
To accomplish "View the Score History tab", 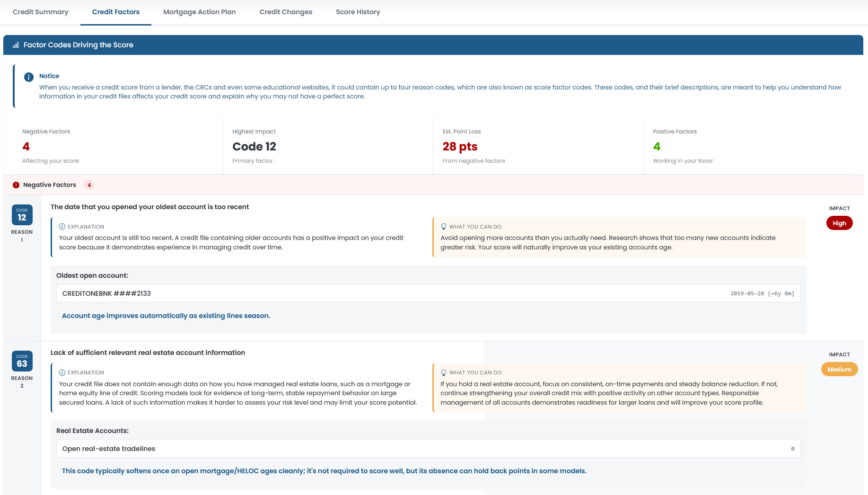I will point(358,12).
